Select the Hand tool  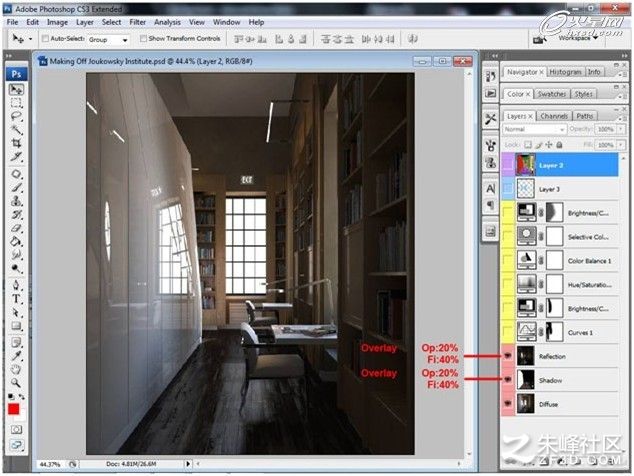tap(16, 369)
